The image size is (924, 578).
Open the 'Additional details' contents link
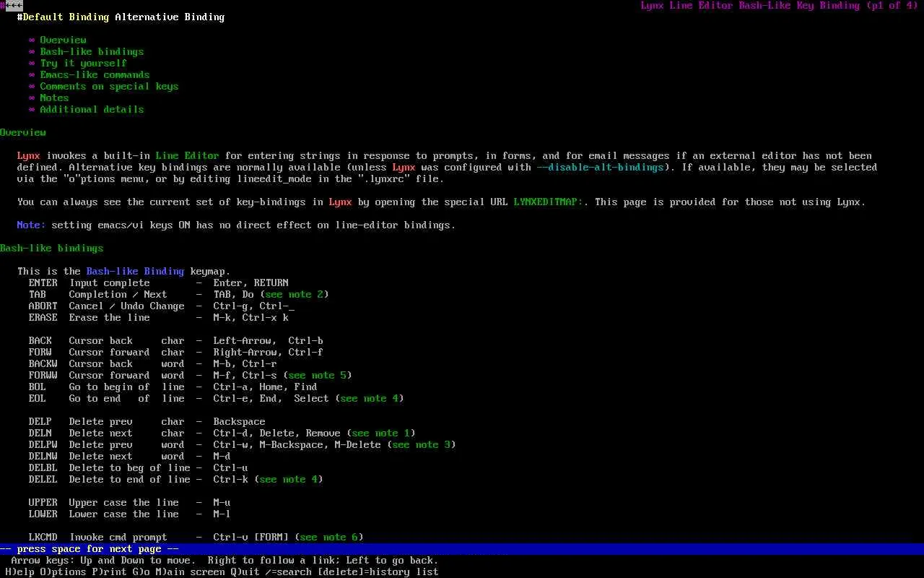pos(92,110)
